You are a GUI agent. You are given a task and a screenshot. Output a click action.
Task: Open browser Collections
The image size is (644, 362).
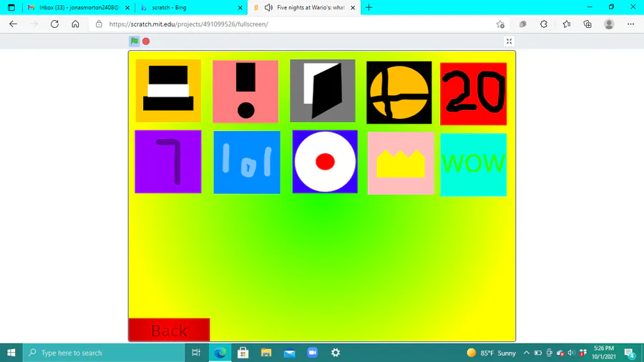tap(587, 24)
